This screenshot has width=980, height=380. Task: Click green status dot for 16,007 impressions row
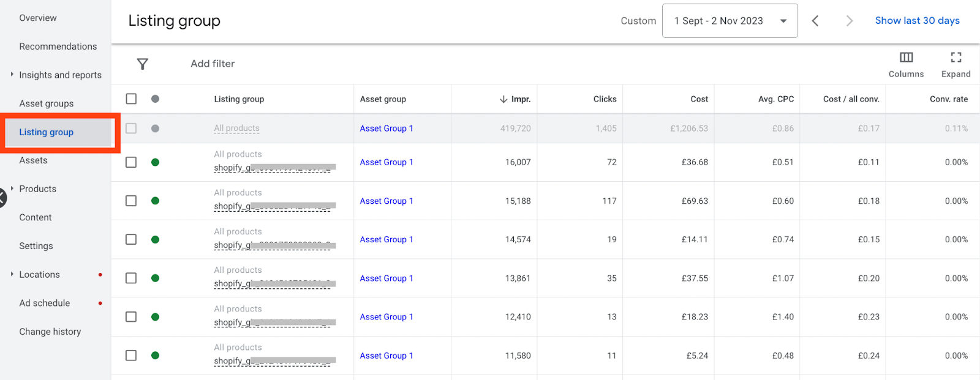point(156,162)
